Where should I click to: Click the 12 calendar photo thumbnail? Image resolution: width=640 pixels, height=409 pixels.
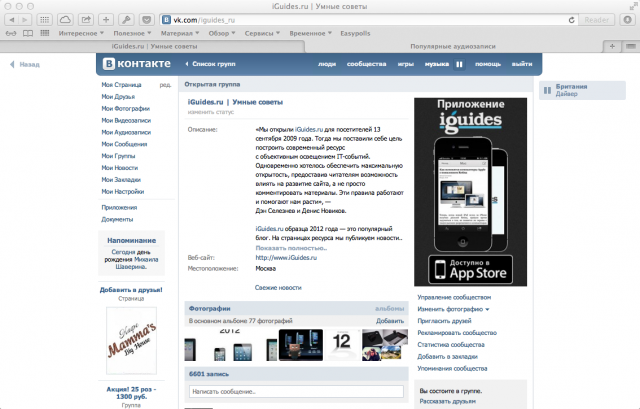click(342, 345)
